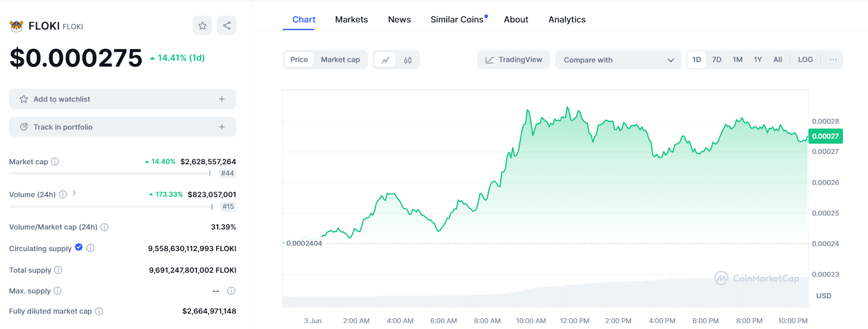Click the 14.41% (1d) change label
868x329 pixels.
(177, 57)
